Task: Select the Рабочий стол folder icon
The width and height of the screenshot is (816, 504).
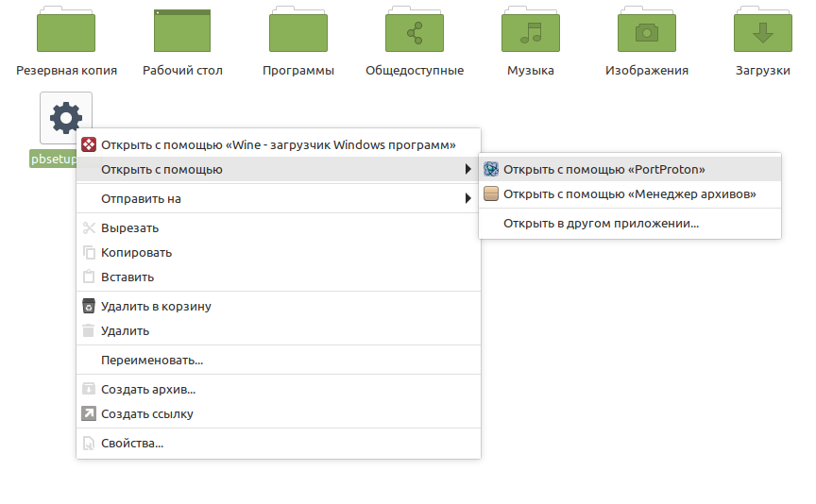Action: (182, 30)
